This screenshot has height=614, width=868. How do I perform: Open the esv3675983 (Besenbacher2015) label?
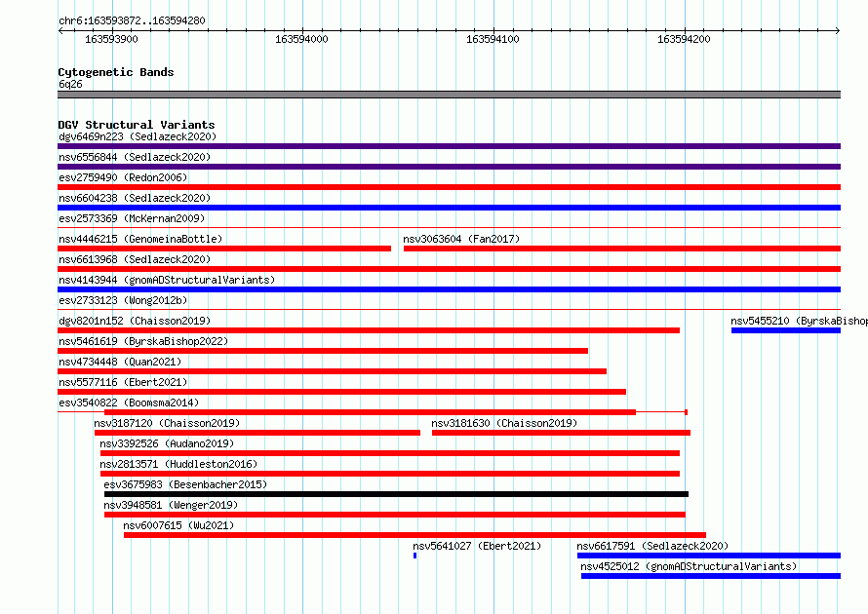click(x=185, y=484)
